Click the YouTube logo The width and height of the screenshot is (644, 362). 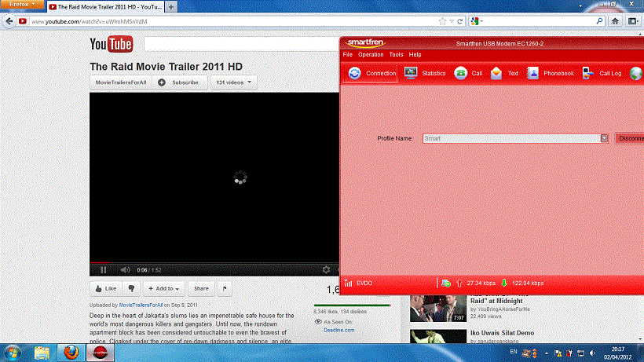click(x=112, y=44)
